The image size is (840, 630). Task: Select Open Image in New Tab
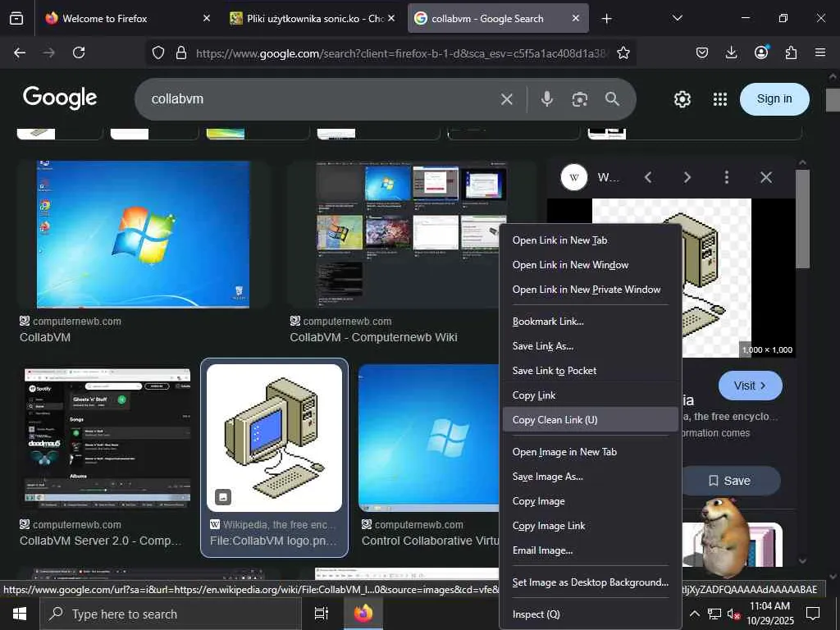click(x=591, y=452)
